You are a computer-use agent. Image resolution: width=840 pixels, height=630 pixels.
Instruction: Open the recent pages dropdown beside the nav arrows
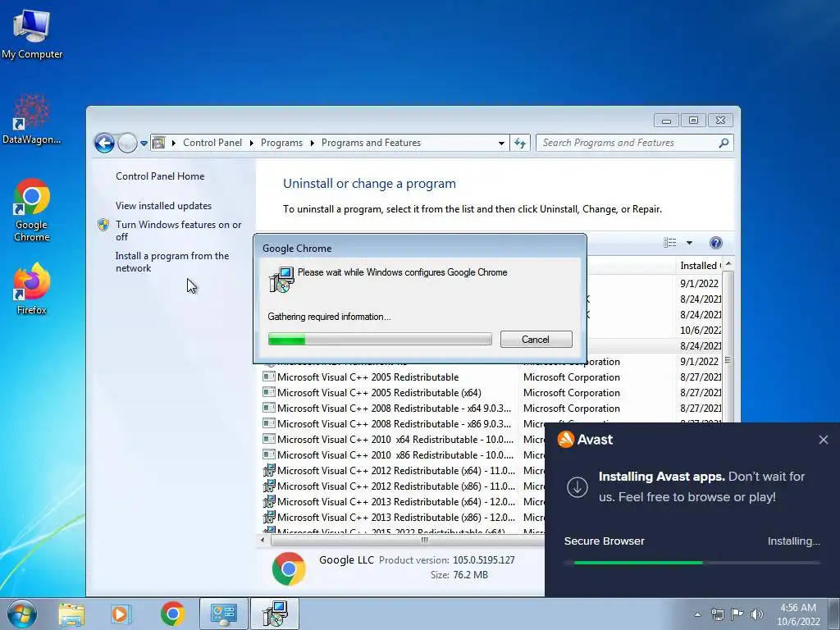144,144
